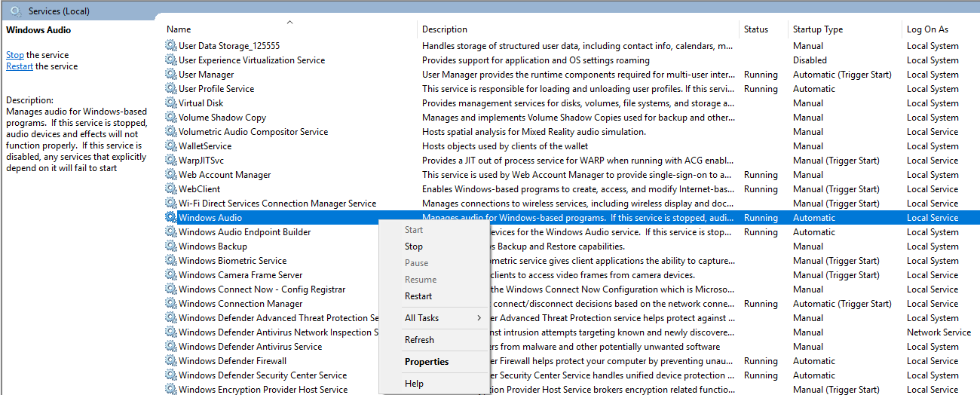
Task: Sort services by Description column header
Action: [x=445, y=29]
